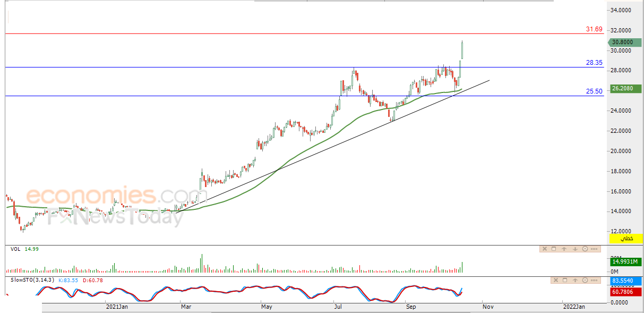Screen dimensions: 644x313
Task: Click the green 26.2080 moving average tag
Action: (624, 89)
